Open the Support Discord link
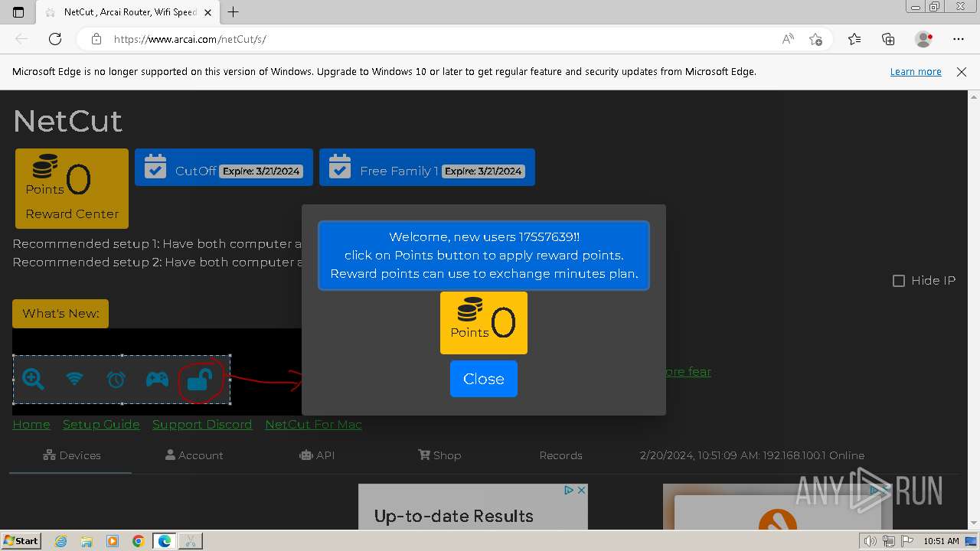This screenshot has width=980, height=551. click(x=202, y=424)
